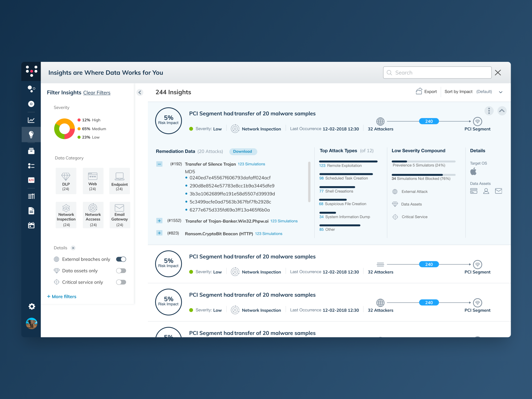
Task: Expand the Transfer of Trojan-Banker.Win32.Phpw.ai entry
Action: point(159,220)
